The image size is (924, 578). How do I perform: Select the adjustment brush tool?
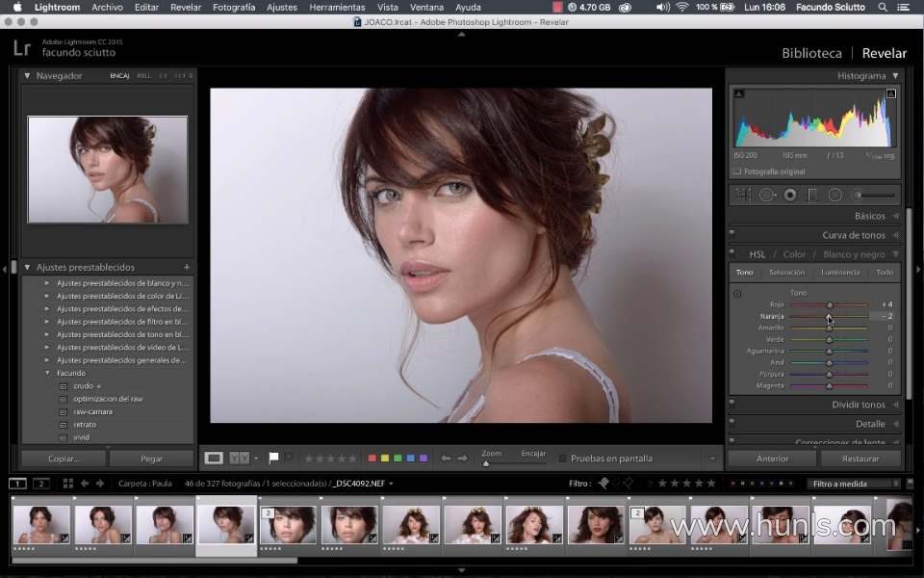(875, 195)
